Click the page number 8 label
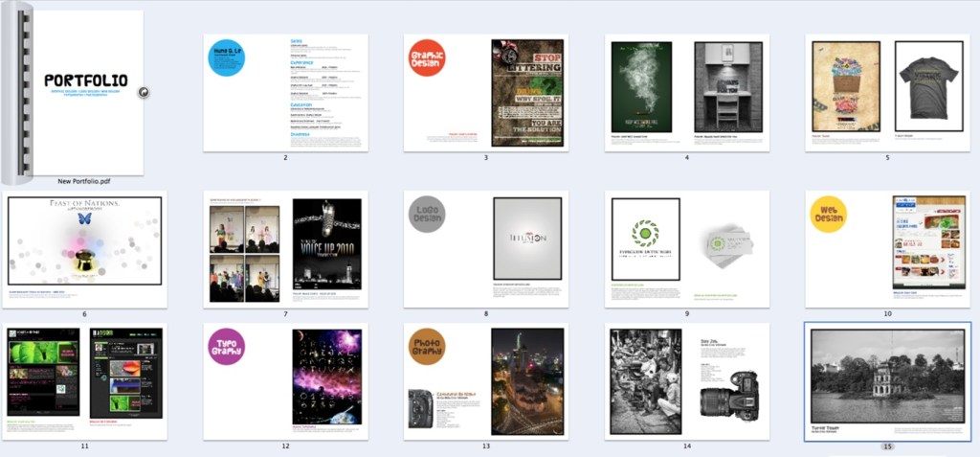Viewport: 980px width, 457px height. [486, 313]
